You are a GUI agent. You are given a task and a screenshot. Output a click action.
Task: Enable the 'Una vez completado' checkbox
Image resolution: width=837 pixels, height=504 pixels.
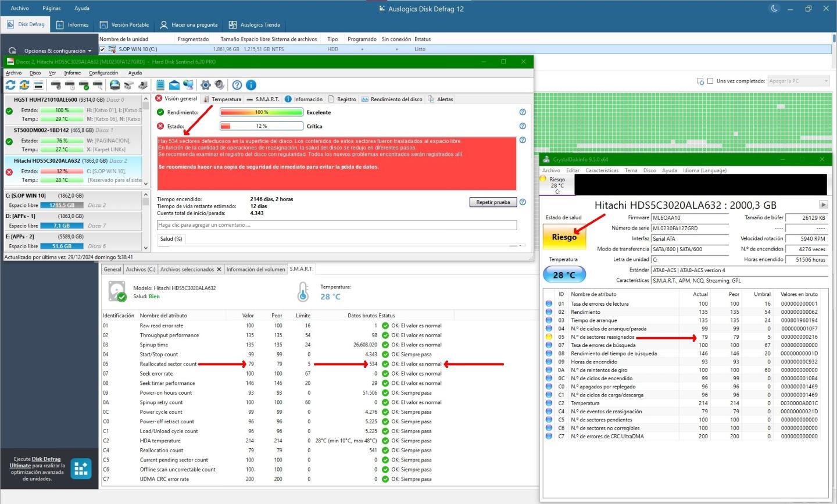click(710, 81)
